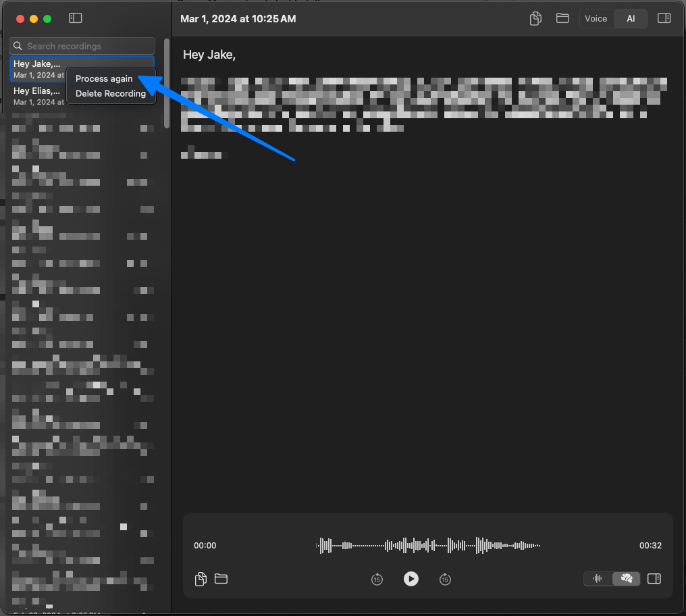The height and width of the screenshot is (616, 686).
Task: Skip forward 15 seconds
Action: tap(445, 579)
